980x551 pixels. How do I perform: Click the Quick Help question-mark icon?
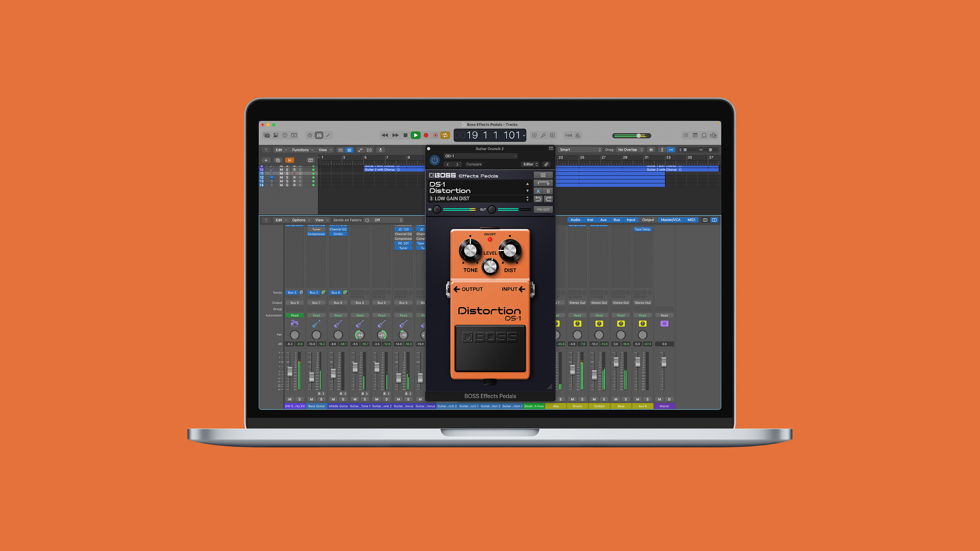(285, 135)
